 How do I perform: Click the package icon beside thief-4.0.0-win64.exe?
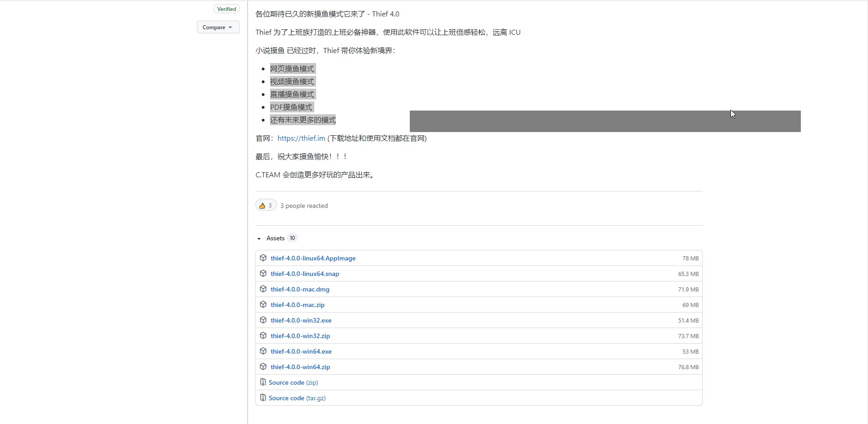point(263,351)
